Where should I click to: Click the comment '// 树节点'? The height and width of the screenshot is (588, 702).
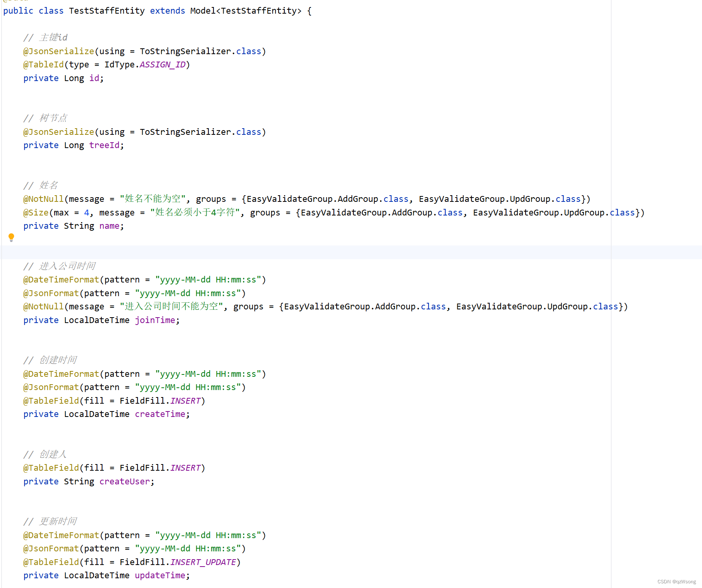click(x=45, y=118)
